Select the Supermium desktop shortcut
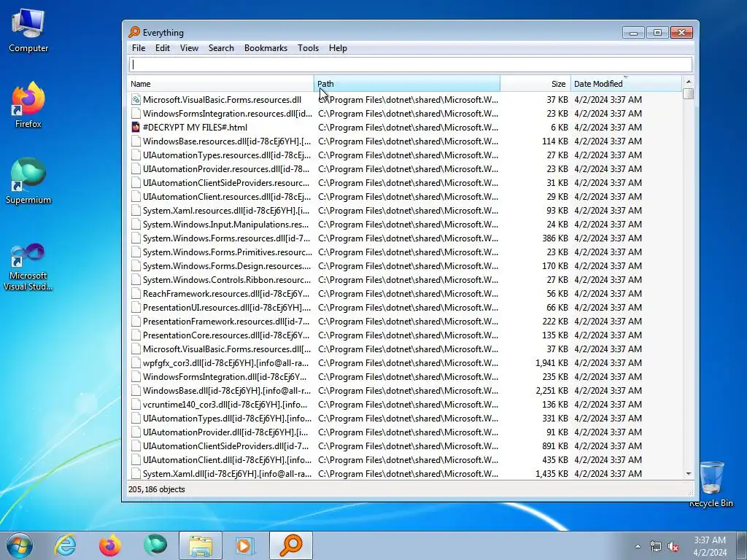Viewport: 747px width, 560px height. (x=28, y=181)
